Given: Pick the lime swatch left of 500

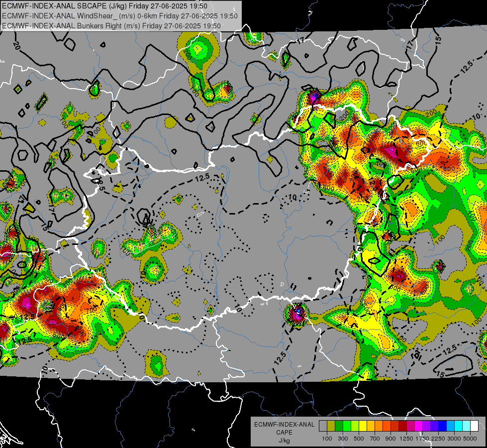Looking at the screenshot, I should pos(355,426).
